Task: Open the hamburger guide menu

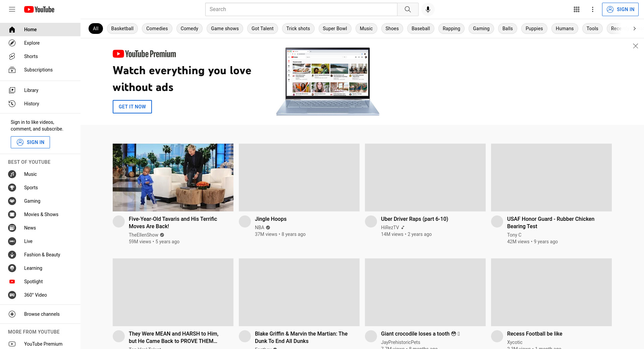Action: (12, 9)
